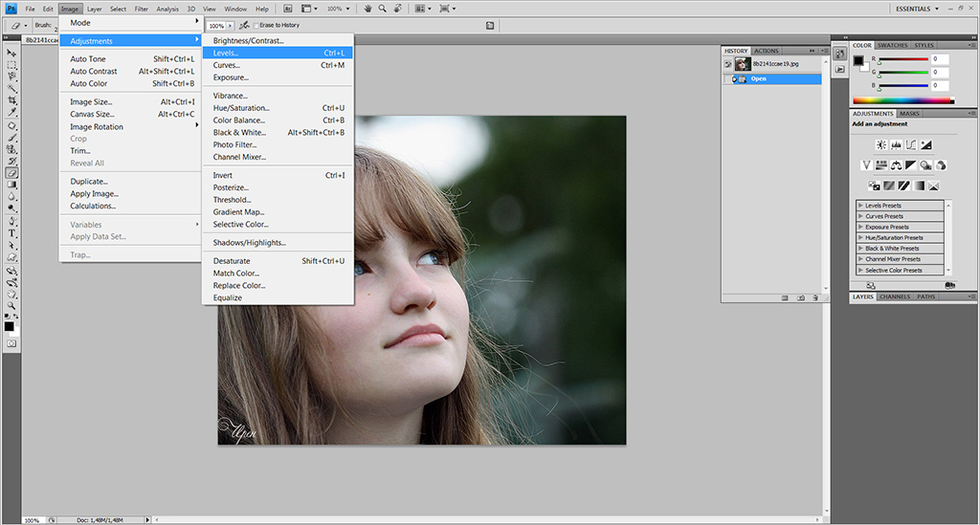The width and height of the screenshot is (980, 525).
Task: Select the Magic Wand tool
Action: [11, 89]
